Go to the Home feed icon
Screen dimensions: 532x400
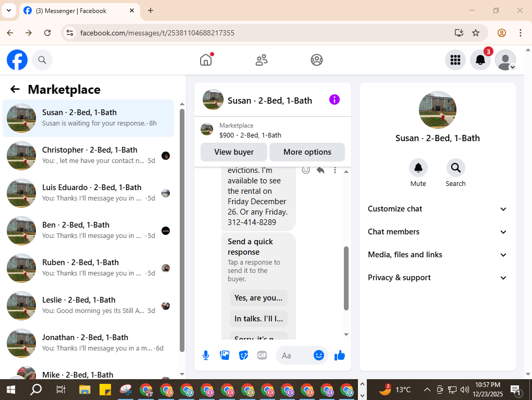tap(206, 60)
